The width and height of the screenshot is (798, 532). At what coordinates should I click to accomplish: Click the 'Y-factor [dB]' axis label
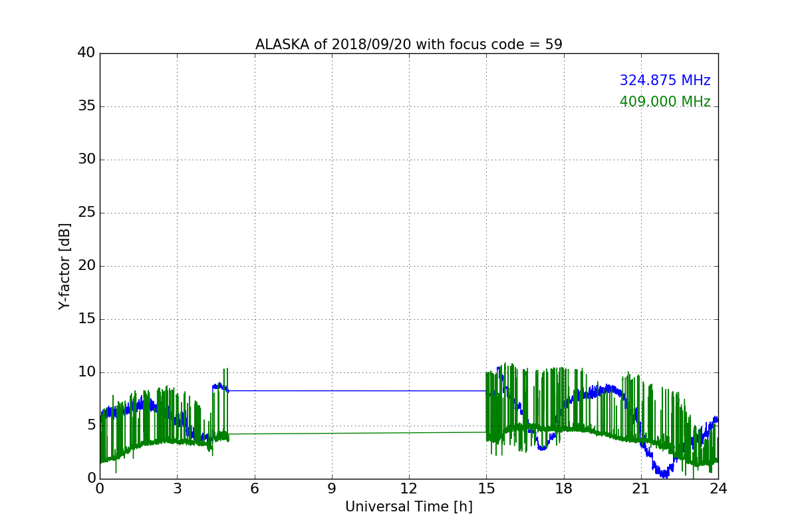coord(65,266)
